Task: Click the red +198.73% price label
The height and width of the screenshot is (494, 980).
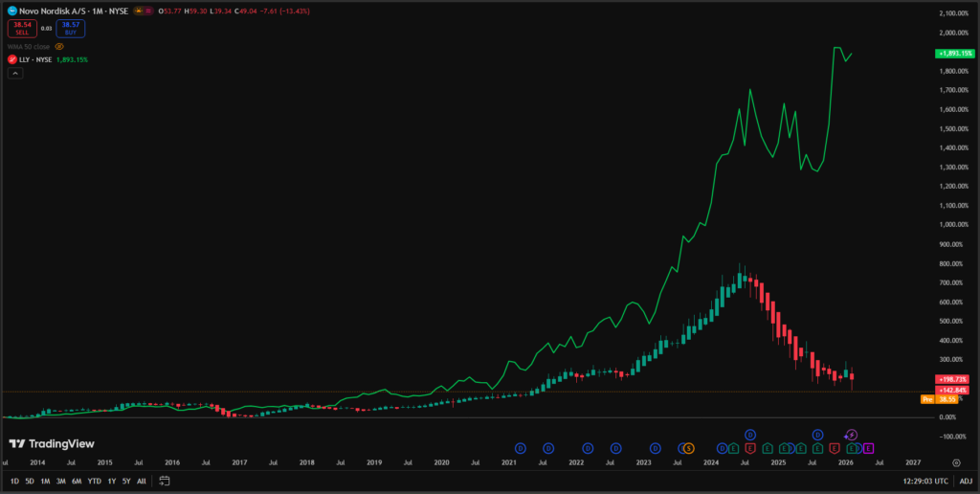Action: click(952, 379)
